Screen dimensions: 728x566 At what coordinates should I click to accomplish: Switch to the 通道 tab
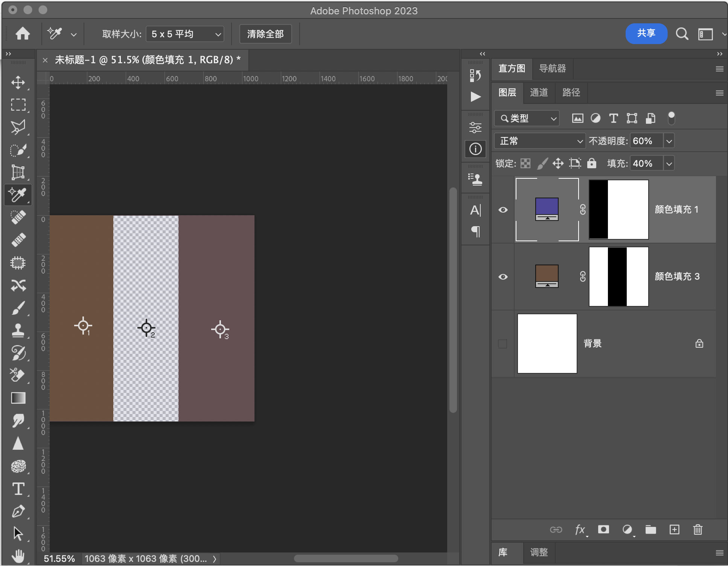click(x=539, y=93)
